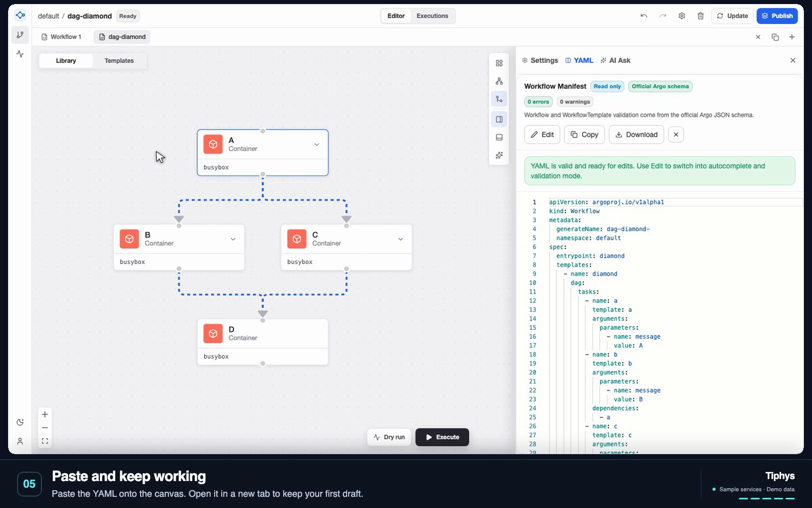The image size is (812, 508).
Task: Open the activity pulse icon in left sidebar
Action: (x=20, y=54)
